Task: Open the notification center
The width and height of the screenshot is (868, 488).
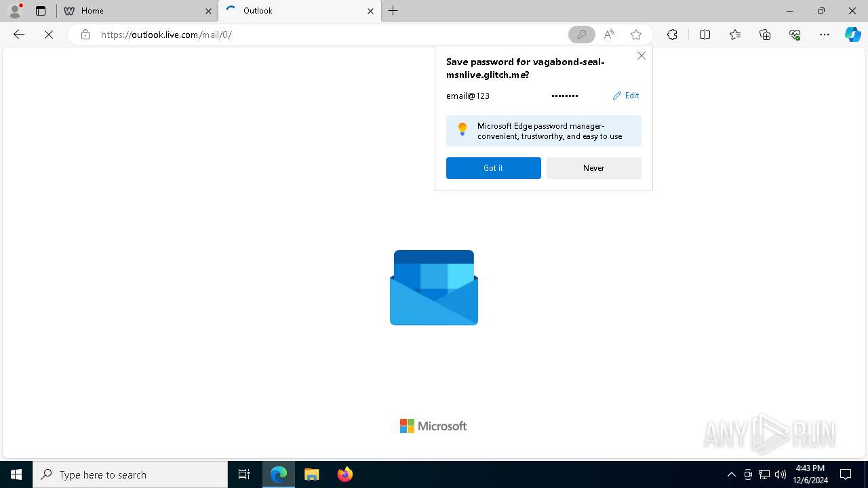Action: click(x=846, y=474)
